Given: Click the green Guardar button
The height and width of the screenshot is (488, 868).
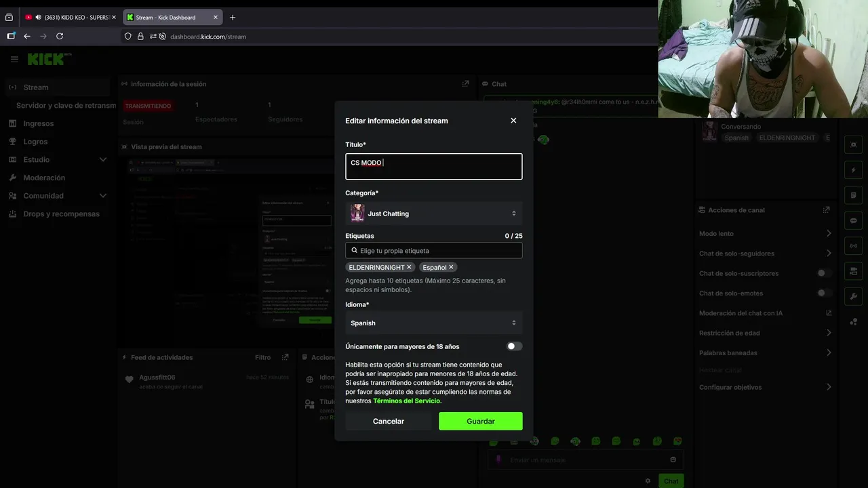Looking at the screenshot, I should point(481,421).
